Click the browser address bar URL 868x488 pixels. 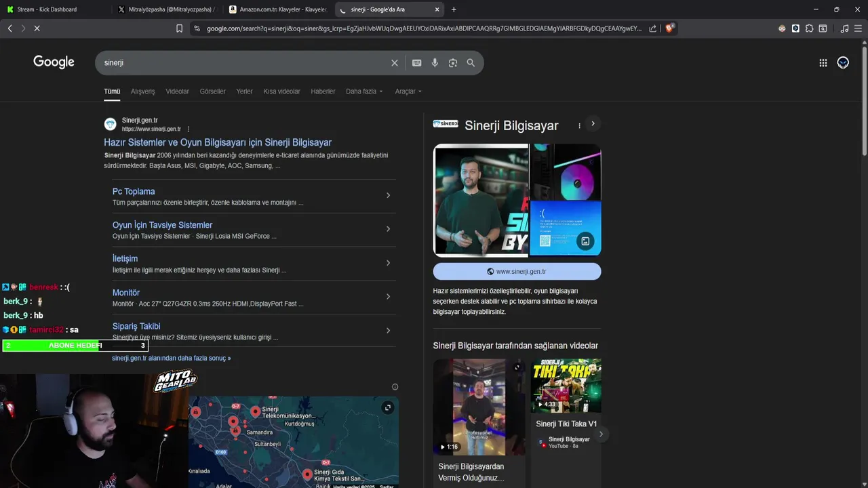[424, 28]
